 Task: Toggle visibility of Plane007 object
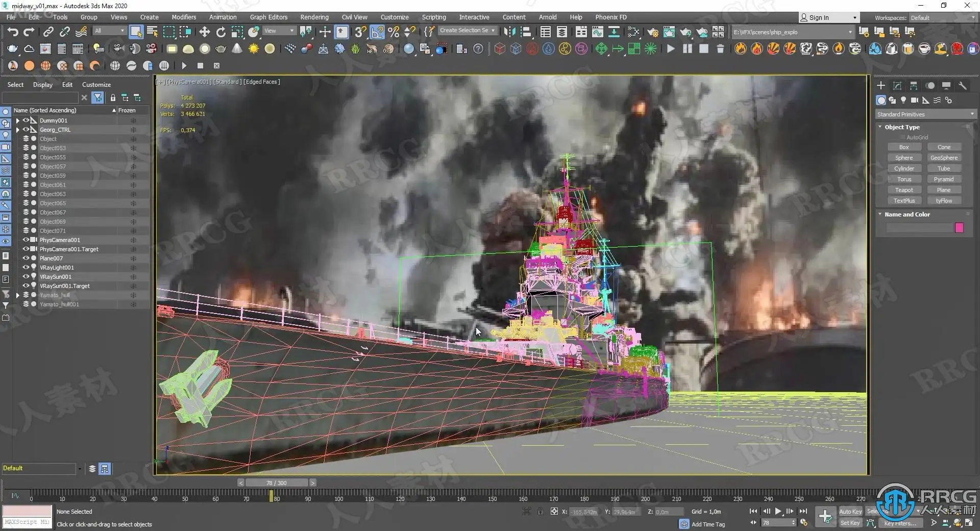click(x=26, y=258)
